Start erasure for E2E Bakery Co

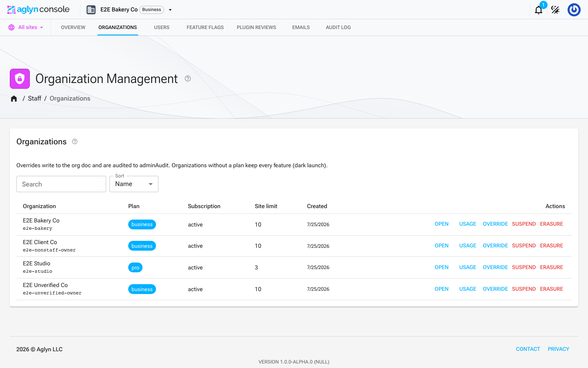pyautogui.click(x=551, y=224)
